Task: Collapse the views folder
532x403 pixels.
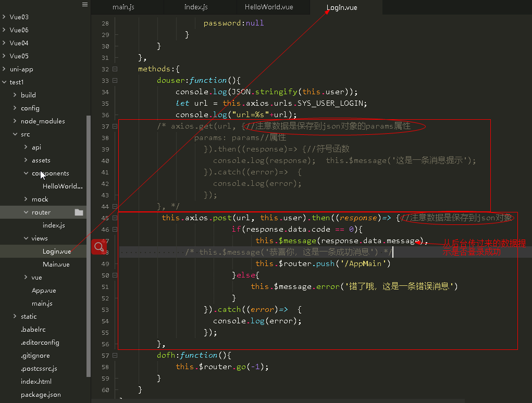Action: tap(26, 238)
